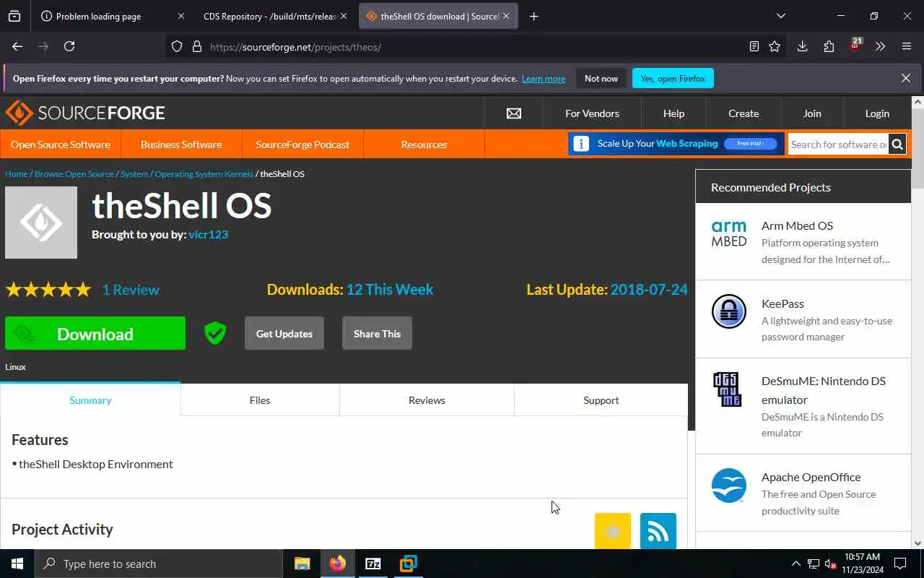This screenshot has width=924, height=578.
Task: Select the Support tab
Action: (601, 400)
